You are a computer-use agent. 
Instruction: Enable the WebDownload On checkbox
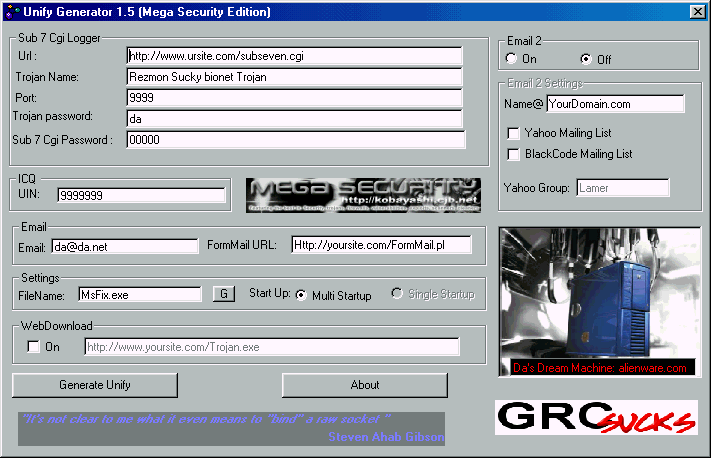click(34, 347)
